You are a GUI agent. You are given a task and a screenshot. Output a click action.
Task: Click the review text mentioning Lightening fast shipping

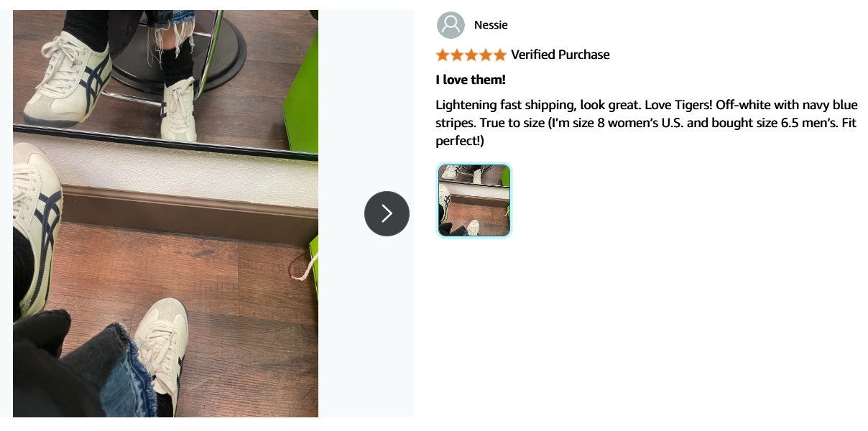tap(646, 123)
